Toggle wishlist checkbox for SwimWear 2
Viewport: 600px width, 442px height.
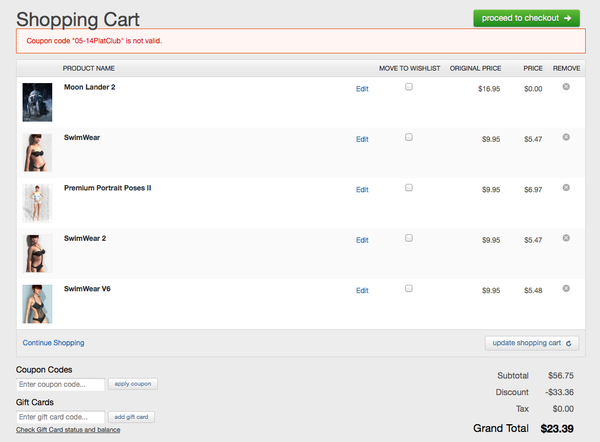tap(409, 238)
